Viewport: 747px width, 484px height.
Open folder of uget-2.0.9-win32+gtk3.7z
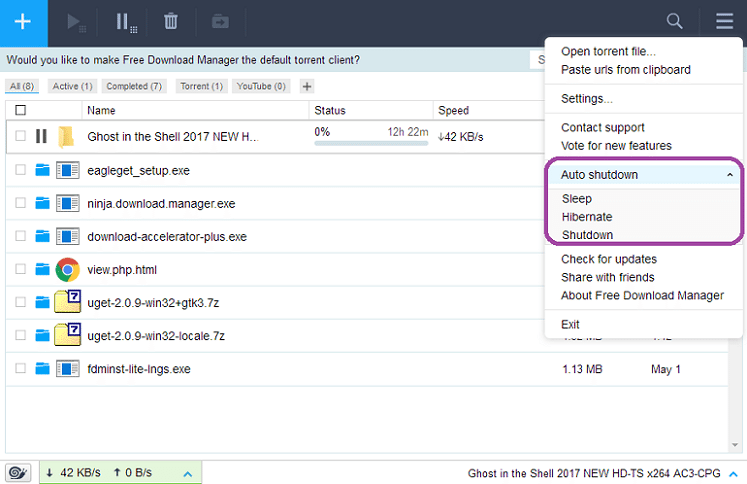pyautogui.click(x=42, y=302)
